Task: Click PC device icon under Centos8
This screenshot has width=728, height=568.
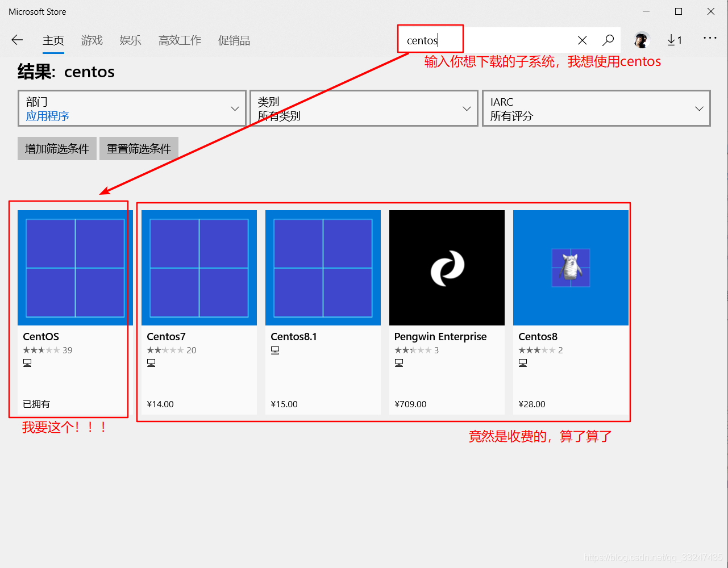Action: pyautogui.click(x=523, y=363)
